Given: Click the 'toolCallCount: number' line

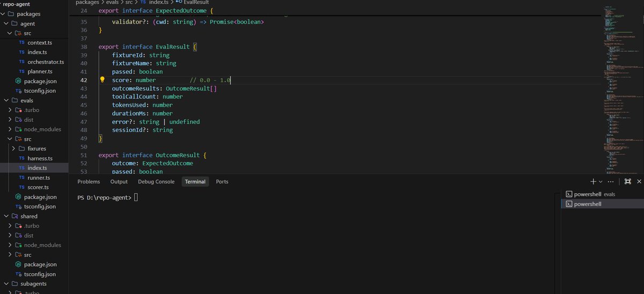Looking at the screenshot, I should [147, 97].
